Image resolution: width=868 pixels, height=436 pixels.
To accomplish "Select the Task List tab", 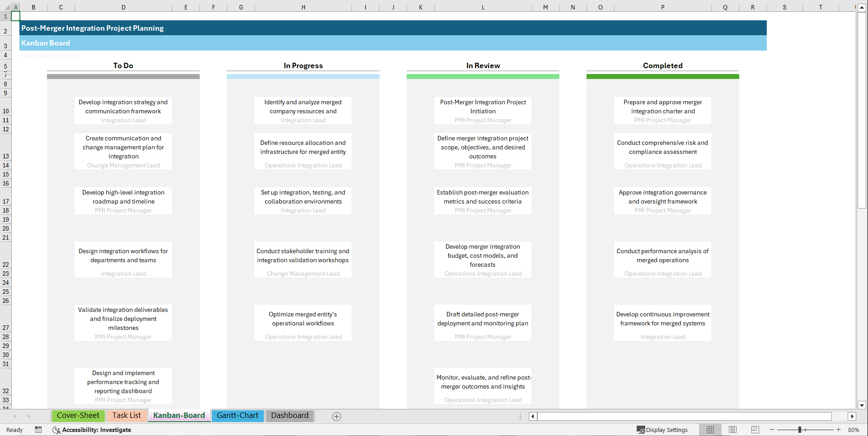I will [x=127, y=416].
